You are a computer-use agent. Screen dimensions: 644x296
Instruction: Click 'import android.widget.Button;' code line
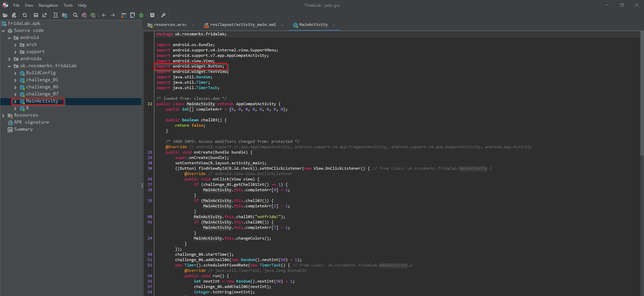(x=190, y=66)
